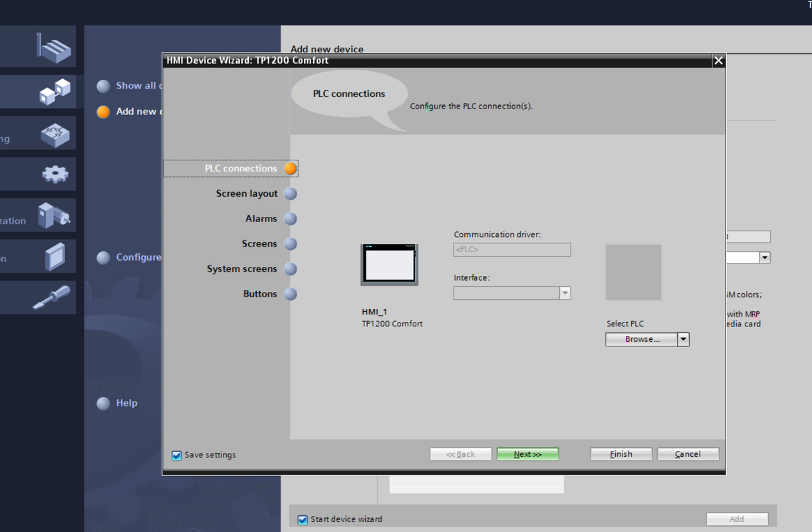Click the Communication driver field
Viewport: 812px width, 532px height.
coord(512,249)
